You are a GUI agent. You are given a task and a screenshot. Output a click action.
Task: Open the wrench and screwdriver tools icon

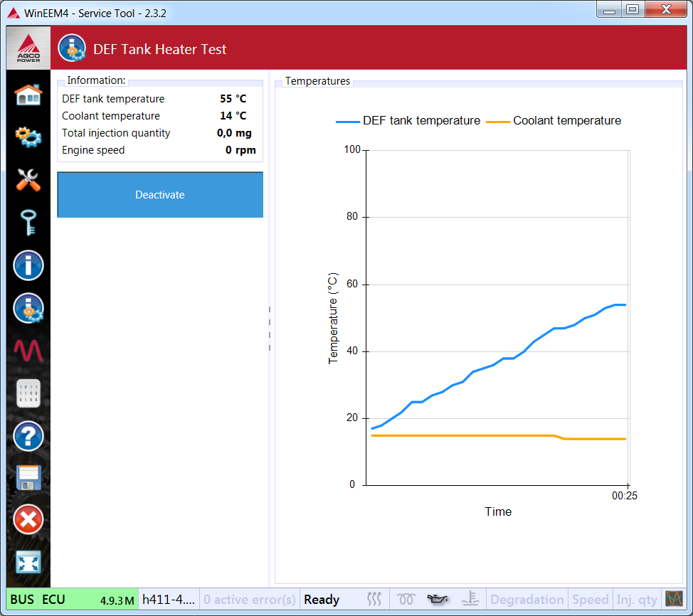pos(28,179)
